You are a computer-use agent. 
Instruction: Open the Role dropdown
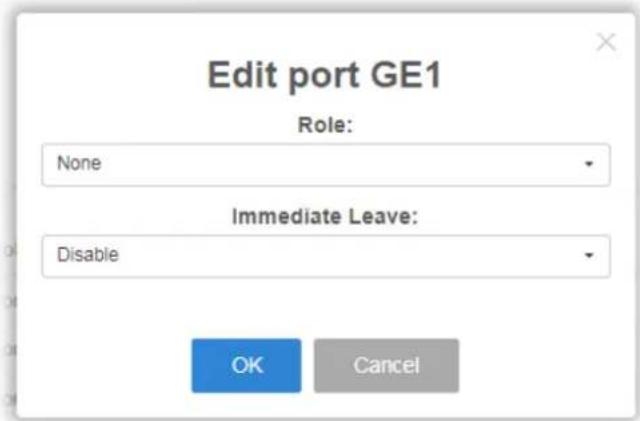(326, 165)
